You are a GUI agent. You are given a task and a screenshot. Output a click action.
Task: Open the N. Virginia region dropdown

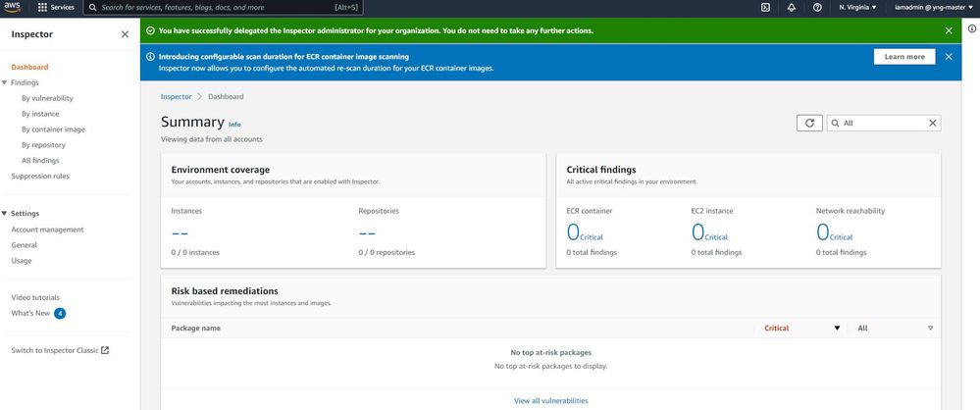coord(857,8)
